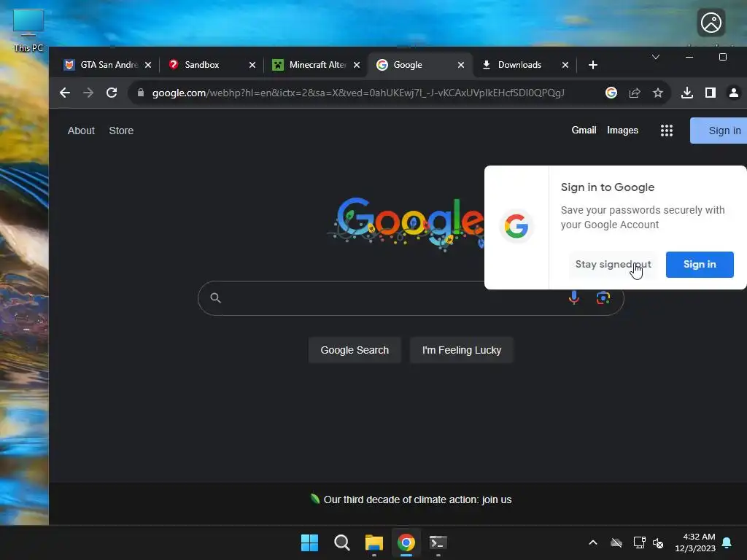The width and height of the screenshot is (747, 560).
Task: Share this page using the share icon
Action: [x=635, y=93]
